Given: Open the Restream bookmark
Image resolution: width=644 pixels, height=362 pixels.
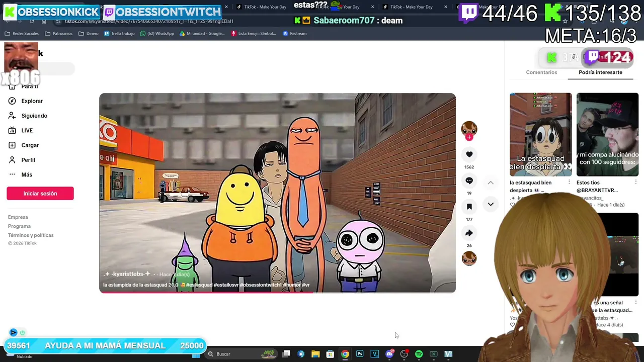Looking at the screenshot, I should click(x=295, y=34).
